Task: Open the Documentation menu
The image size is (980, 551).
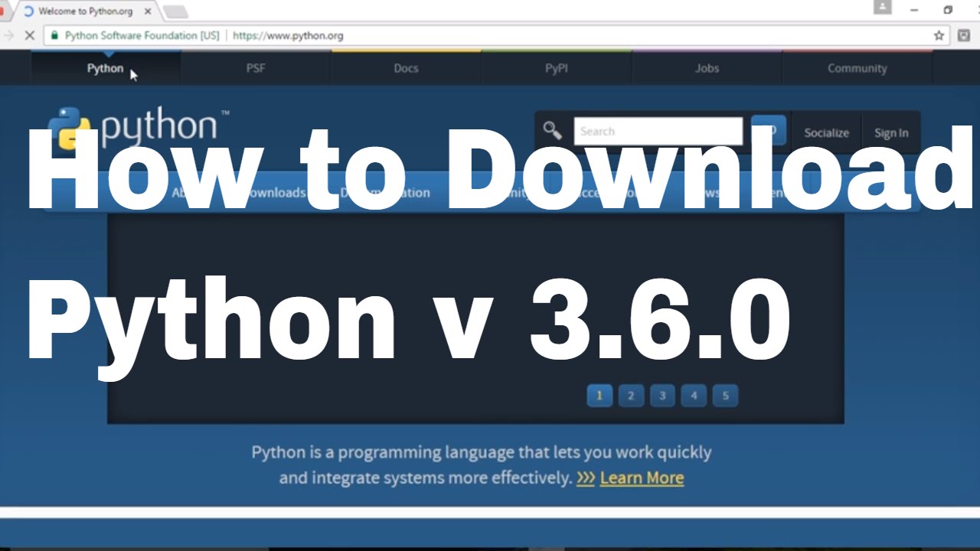Action: [385, 193]
